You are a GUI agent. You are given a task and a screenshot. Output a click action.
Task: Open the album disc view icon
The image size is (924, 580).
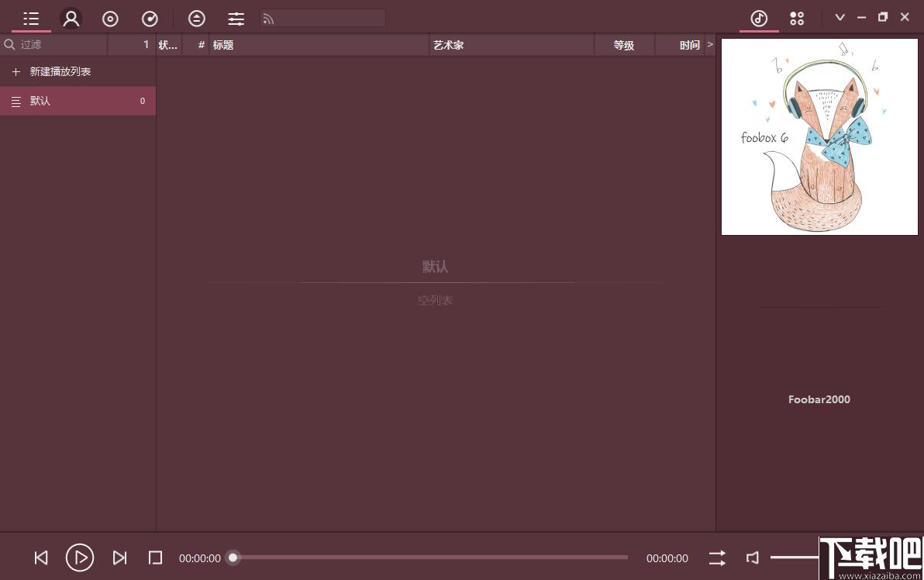click(x=110, y=19)
